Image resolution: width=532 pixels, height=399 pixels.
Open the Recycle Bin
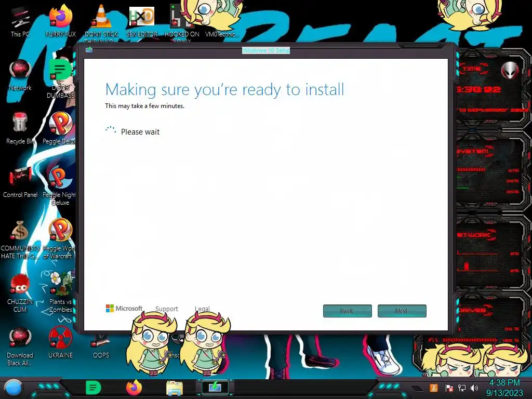click(20, 128)
